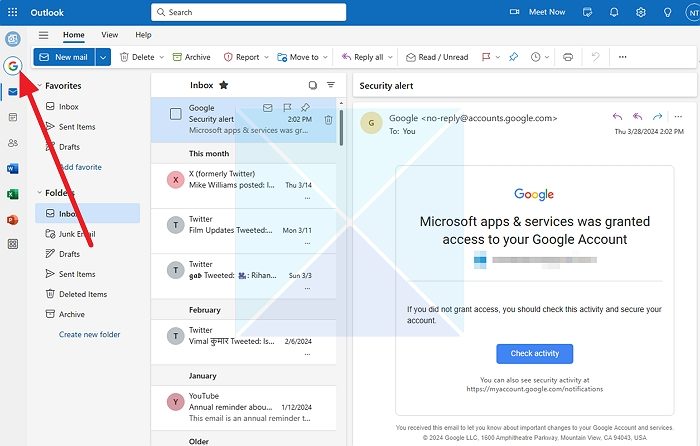The image size is (700, 446).
Task: Click the Undo arrow in toolbar
Action: 595,57
